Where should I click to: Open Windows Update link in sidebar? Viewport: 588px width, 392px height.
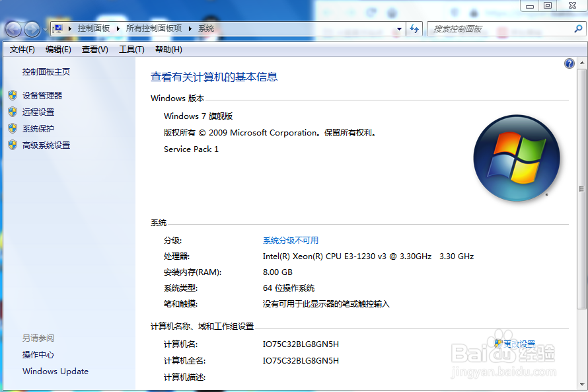click(x=55, y=371)
